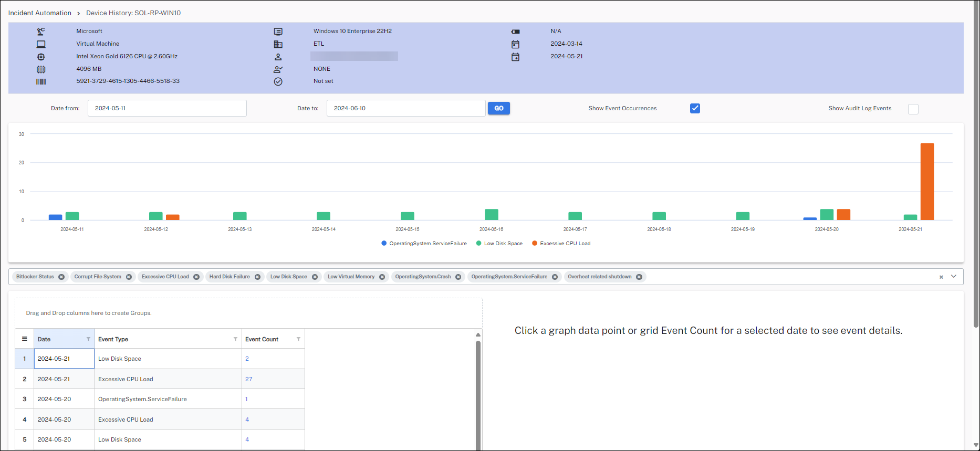Clear all event type filters

[941, 277]
